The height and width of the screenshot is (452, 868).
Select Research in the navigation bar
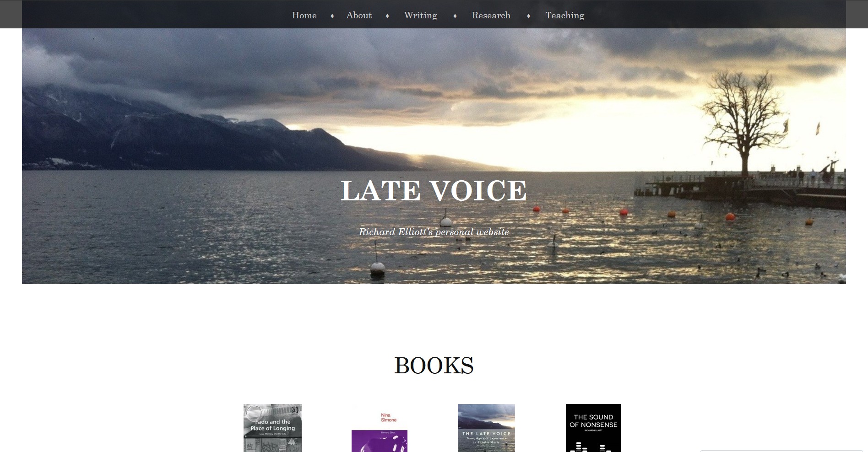(491, 16)
